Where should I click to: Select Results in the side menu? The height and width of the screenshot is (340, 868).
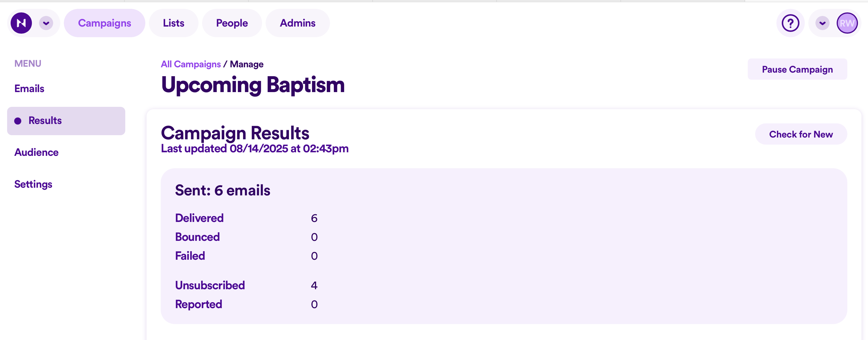tap(45, 120)
